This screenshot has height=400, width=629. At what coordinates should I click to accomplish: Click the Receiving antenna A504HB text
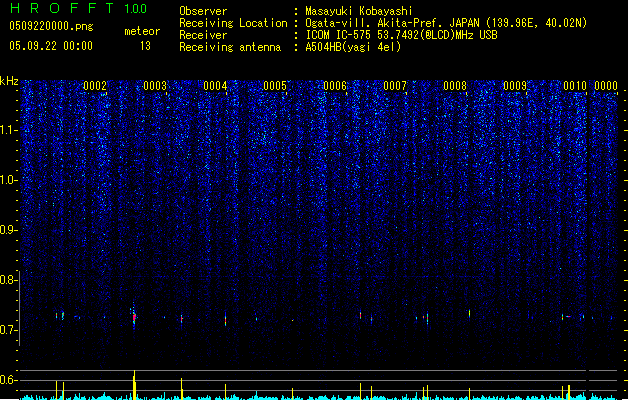pos(290,47)
